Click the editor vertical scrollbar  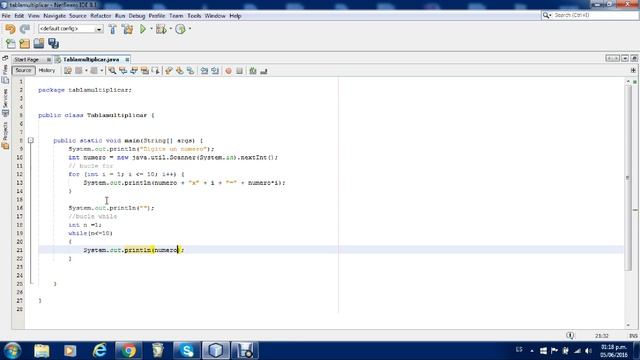tap(628, 178)
